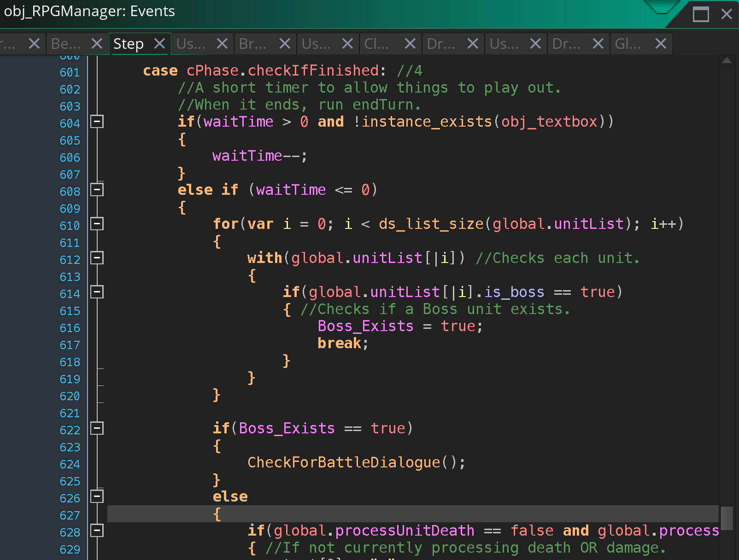Open the 'Gl...' event tab

(628, 44)
